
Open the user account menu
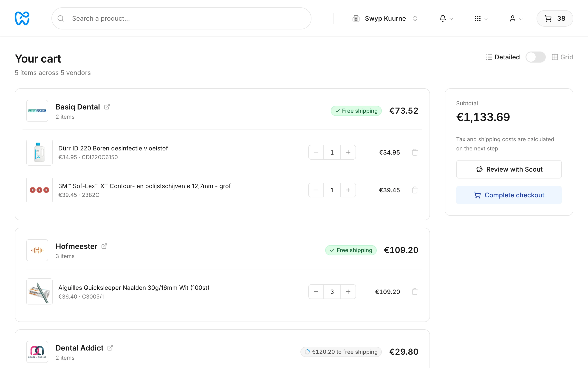click(x=516, y=18)
